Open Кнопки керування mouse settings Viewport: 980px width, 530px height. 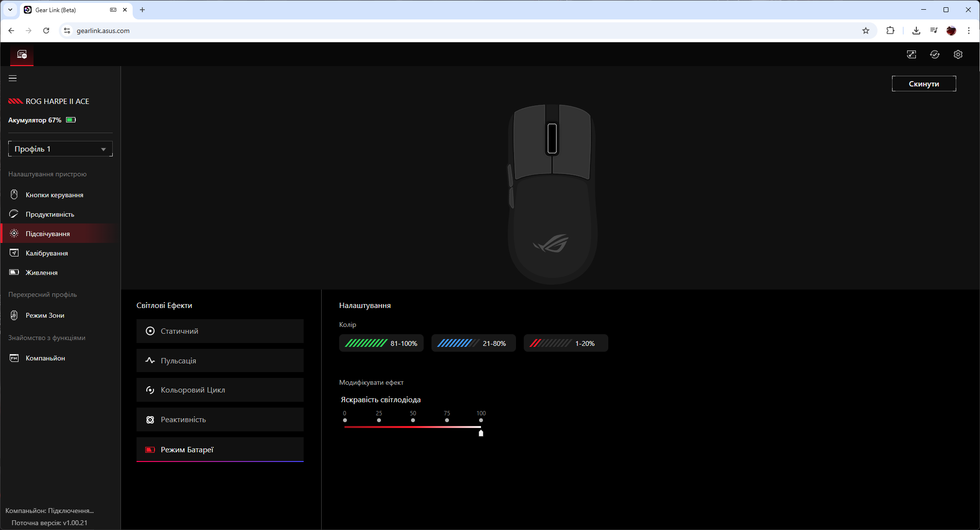coord(54,195)
